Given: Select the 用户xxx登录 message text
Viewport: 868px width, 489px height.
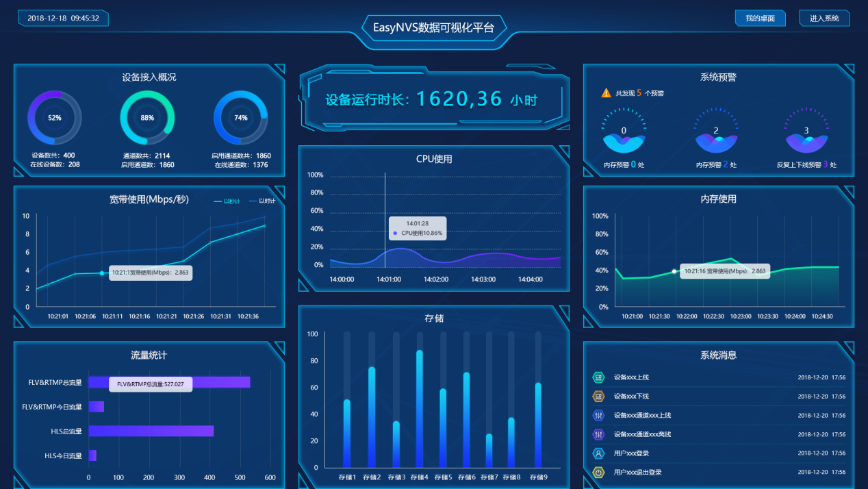Looking at the screenshot, I should [x=631, y=453].
